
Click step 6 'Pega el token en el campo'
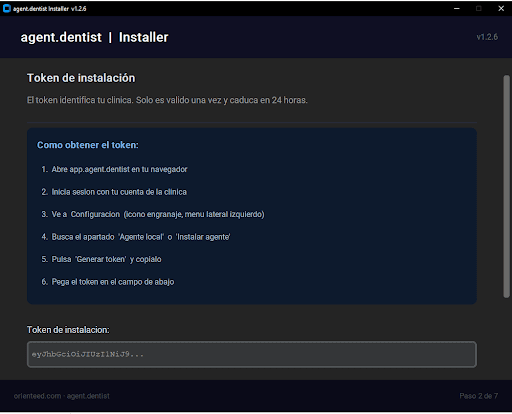(x=108, y=282)
